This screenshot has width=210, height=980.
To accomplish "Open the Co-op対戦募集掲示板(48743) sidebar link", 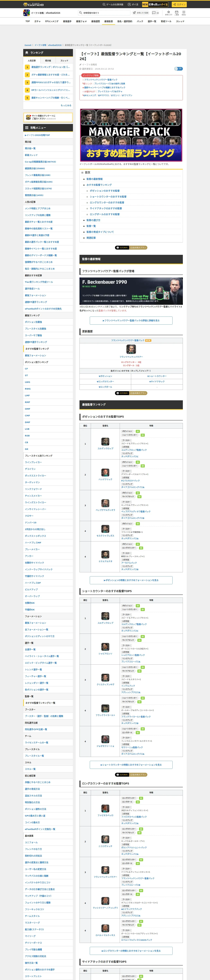I will (x=40, y=162).
